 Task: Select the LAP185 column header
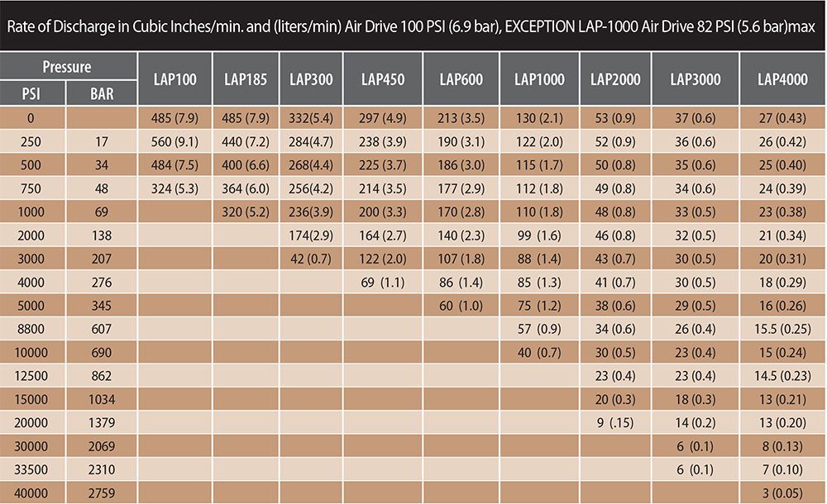click(244, 78)
